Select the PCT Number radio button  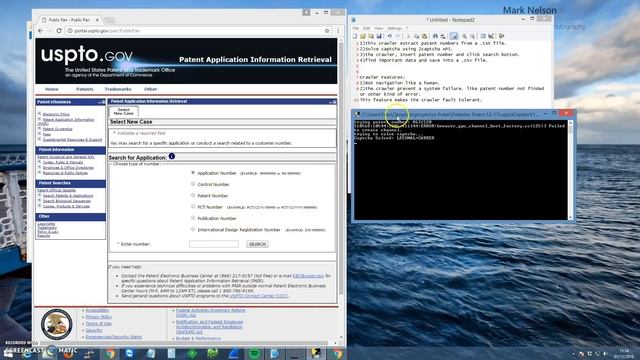tap(193, 207)
